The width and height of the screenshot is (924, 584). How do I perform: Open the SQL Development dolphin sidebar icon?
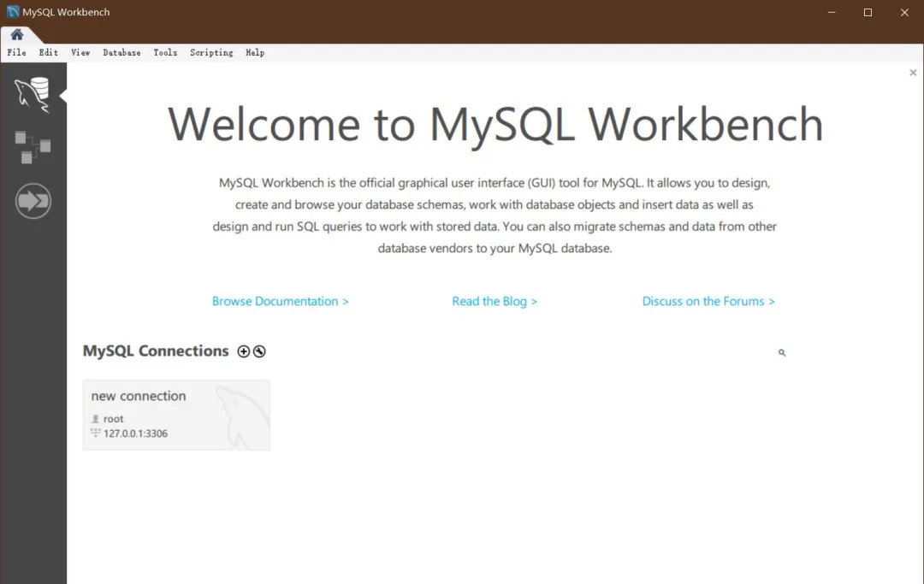point(33,93)
